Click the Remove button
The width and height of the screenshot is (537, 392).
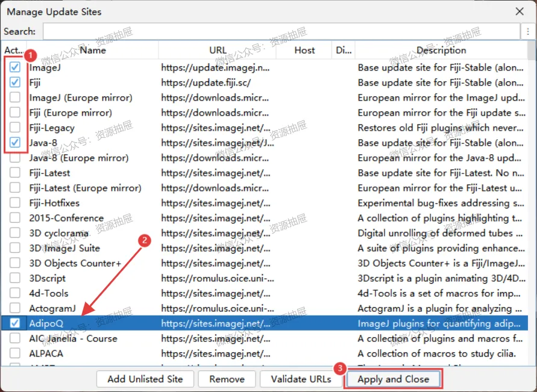[x=227, y=379]
